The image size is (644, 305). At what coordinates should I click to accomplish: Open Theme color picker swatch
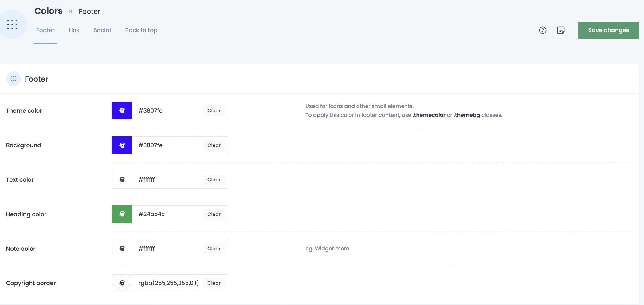pos(122,110)
